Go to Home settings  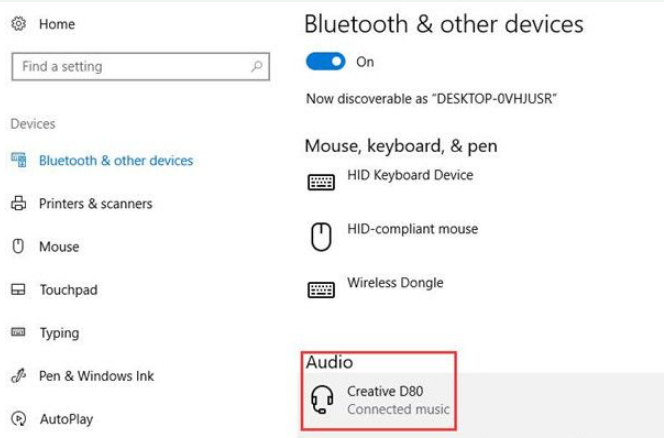coord(57,24)
